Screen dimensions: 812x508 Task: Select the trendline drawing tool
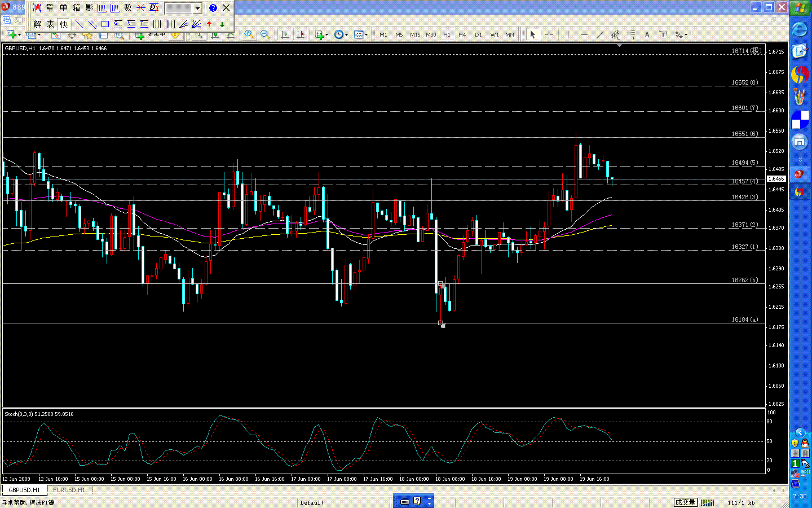click(600, 34)
